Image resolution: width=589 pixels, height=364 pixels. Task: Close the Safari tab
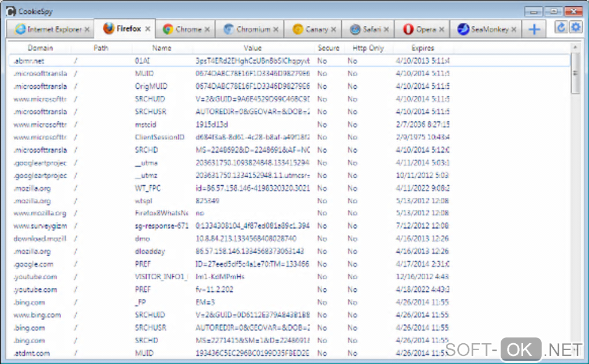386,29
